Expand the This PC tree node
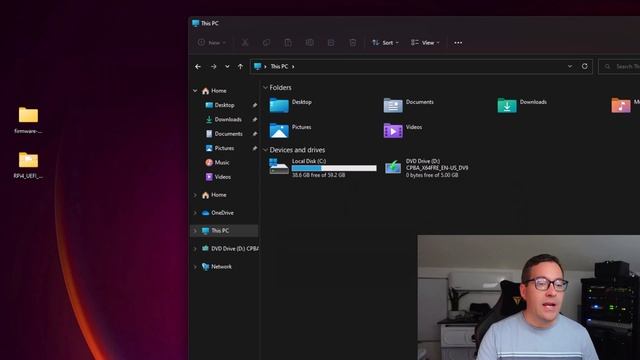Screen dimensions: 640x360 [195, 231]
